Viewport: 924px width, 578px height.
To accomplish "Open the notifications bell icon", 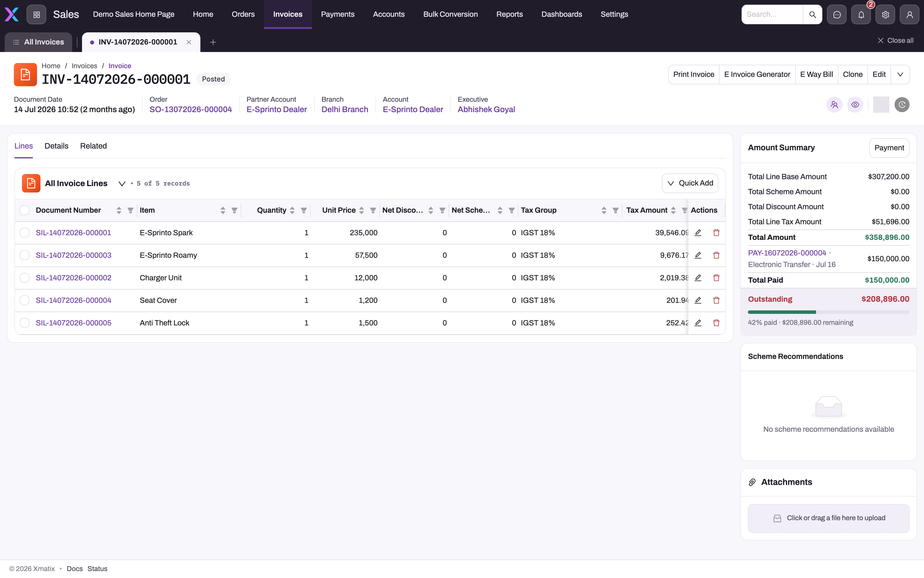I will coord(861,14).
